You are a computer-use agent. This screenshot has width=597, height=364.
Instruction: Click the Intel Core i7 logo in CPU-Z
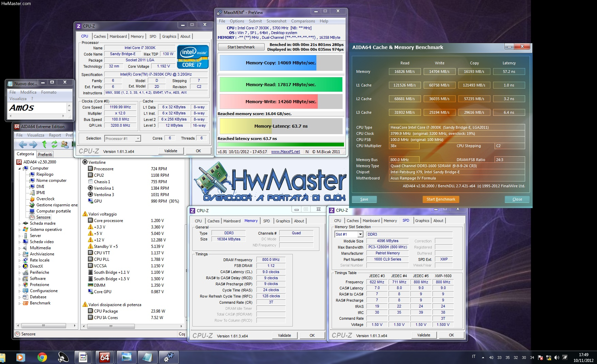[x=193, y=57]
